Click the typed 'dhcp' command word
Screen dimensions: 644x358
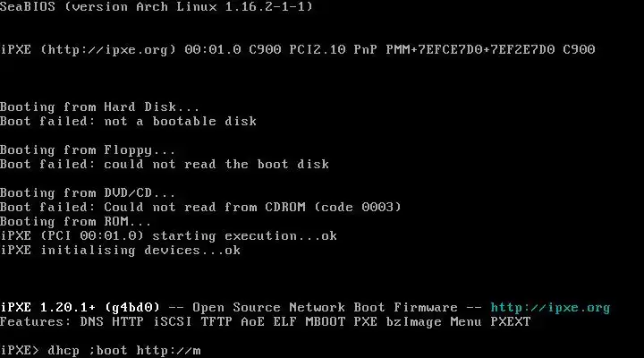pyautogui.click(x=64, y=351)
